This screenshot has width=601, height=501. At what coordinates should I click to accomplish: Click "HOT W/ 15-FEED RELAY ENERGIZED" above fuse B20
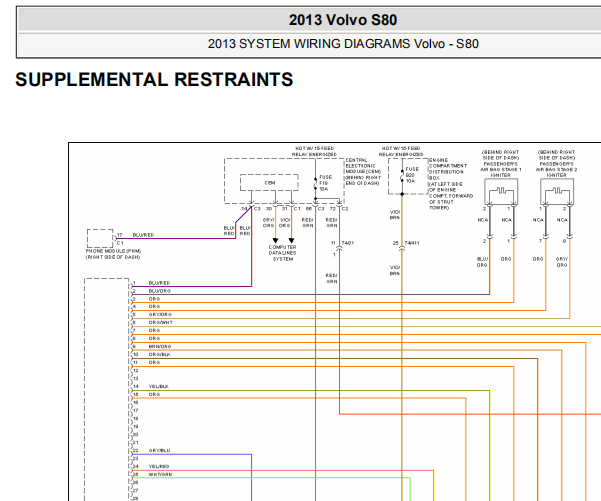(x=401, y=151)
